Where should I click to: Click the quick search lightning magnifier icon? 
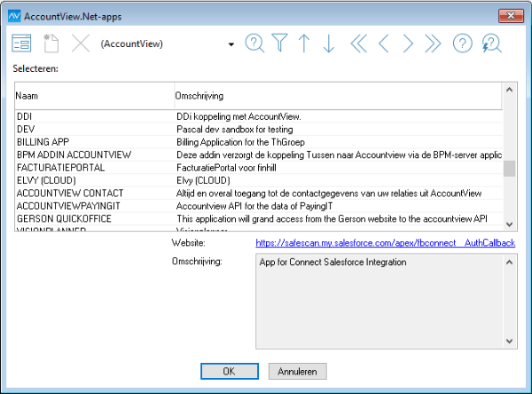[x=491, y=43]
